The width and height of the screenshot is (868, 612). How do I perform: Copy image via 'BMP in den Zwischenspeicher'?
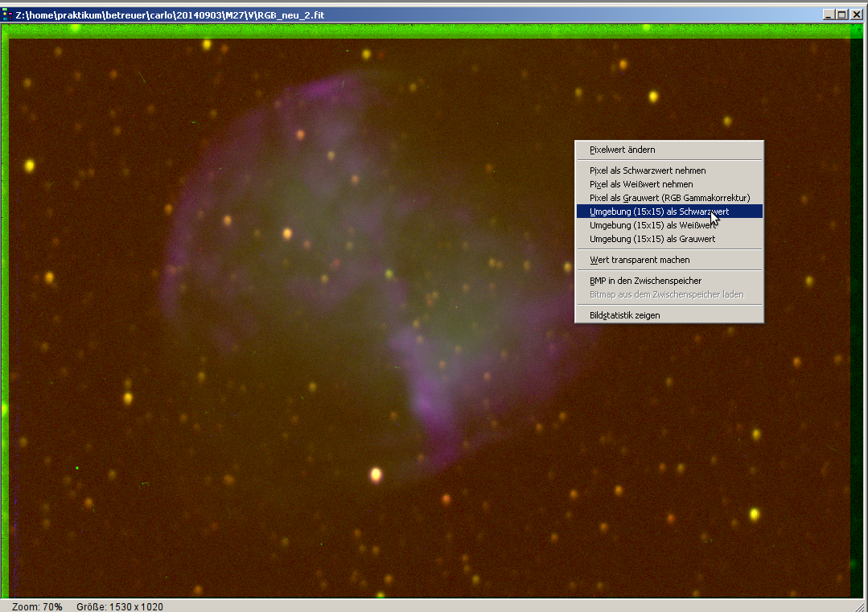tap(645, 281)
